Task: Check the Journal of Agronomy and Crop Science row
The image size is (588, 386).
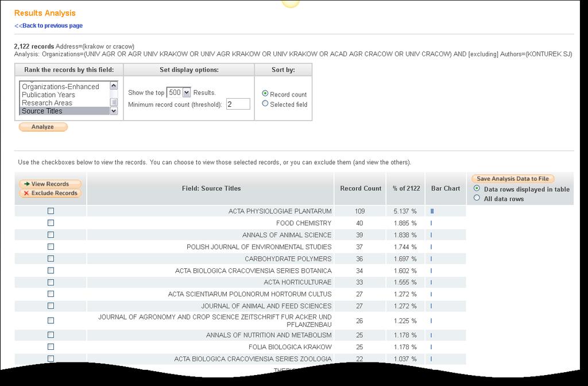Action: tap(51, 321)
